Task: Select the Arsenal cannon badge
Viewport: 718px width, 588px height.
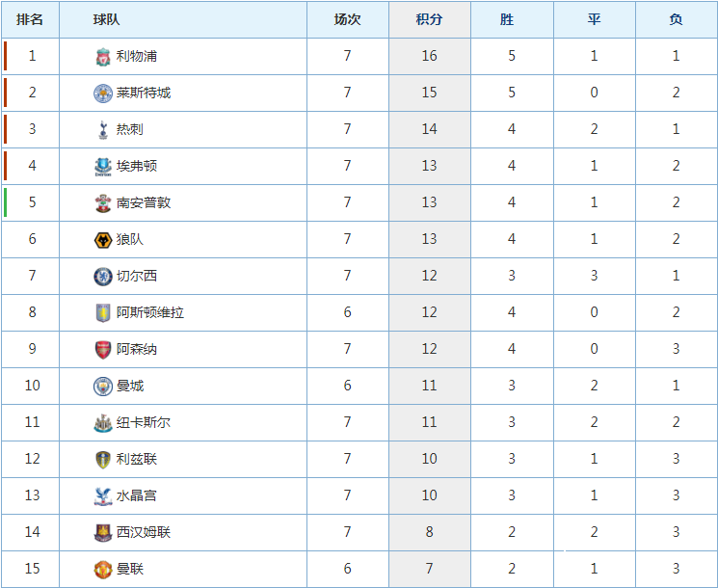Action: pos(103,350)
